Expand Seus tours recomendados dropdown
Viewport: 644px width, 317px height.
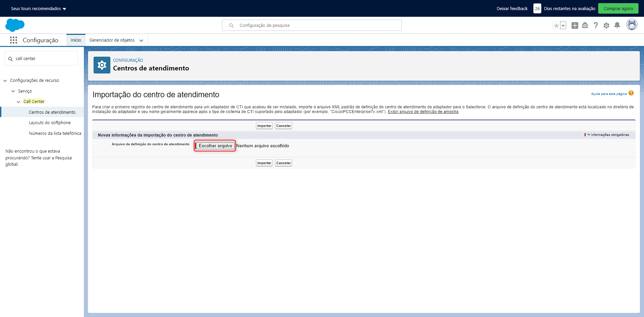click(x=39, y=9)
